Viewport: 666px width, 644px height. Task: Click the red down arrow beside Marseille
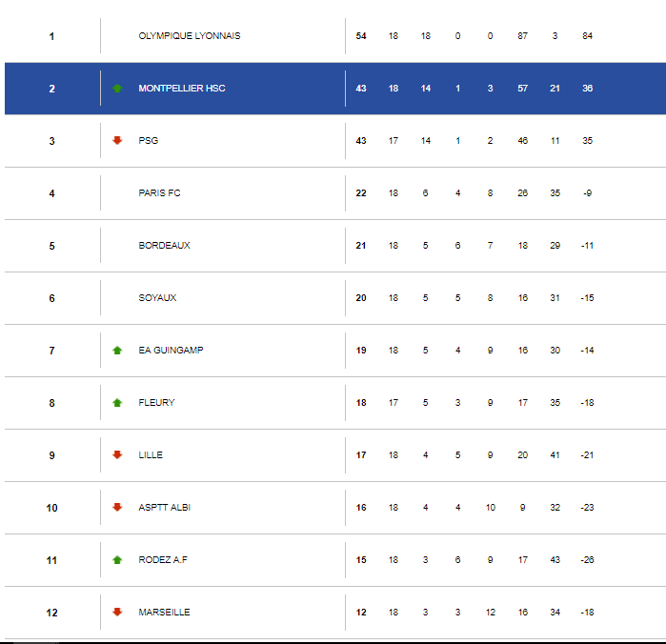117,612
